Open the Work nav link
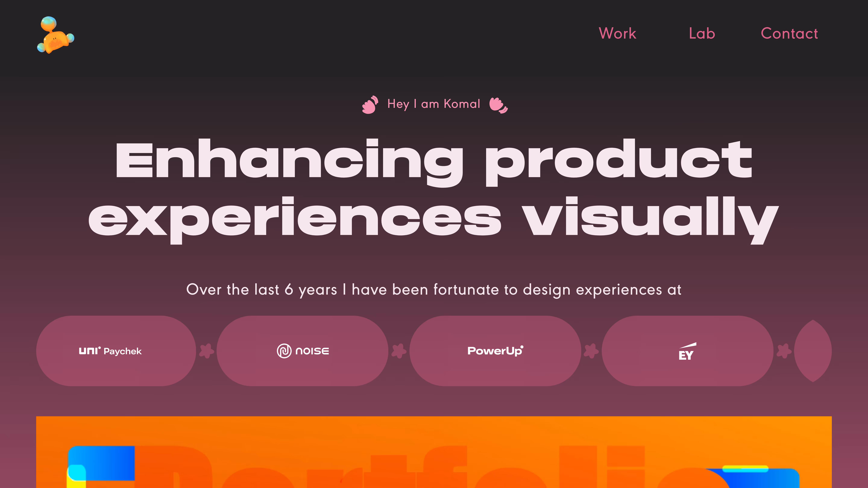 [x=617, y=33]
